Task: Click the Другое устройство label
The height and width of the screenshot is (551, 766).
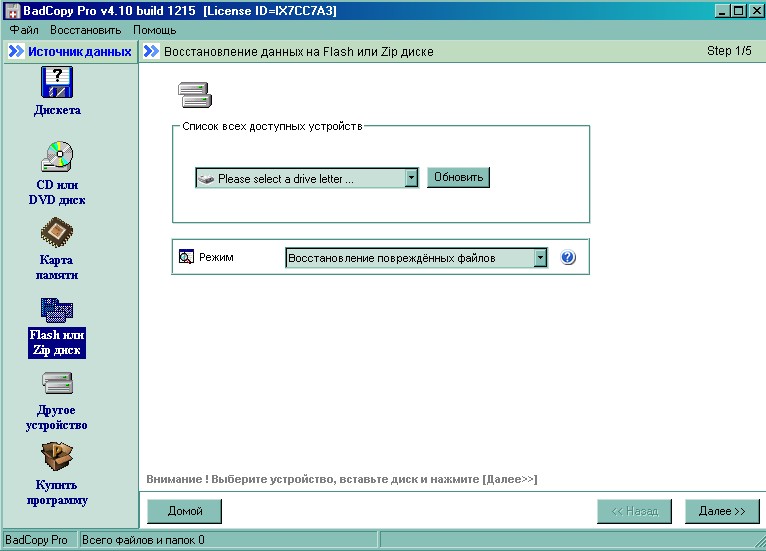Action: click(57, 418)
